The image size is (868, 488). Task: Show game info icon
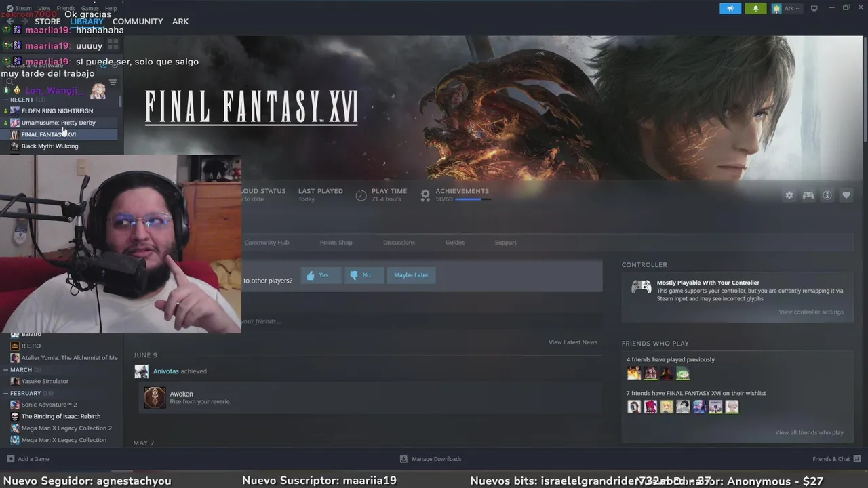click(827, 195)
